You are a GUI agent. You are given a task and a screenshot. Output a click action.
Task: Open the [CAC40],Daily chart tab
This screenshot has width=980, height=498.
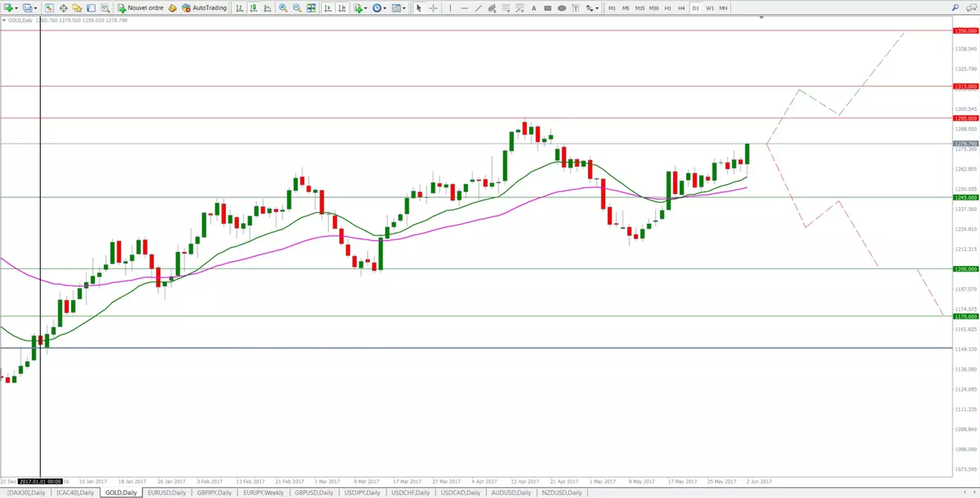pyautogui.click(x=76, y=493)
